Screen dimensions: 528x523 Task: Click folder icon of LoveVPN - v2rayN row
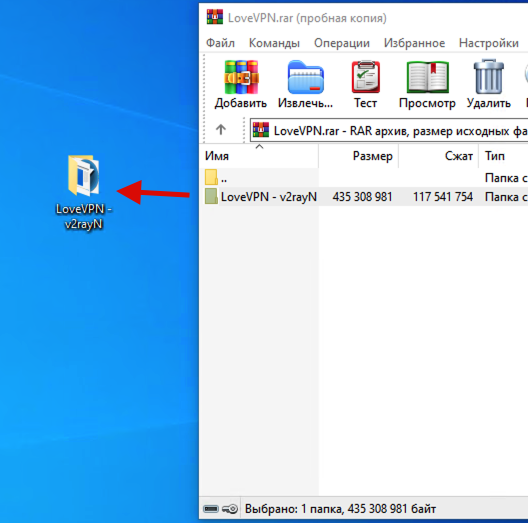click(211, 196)
